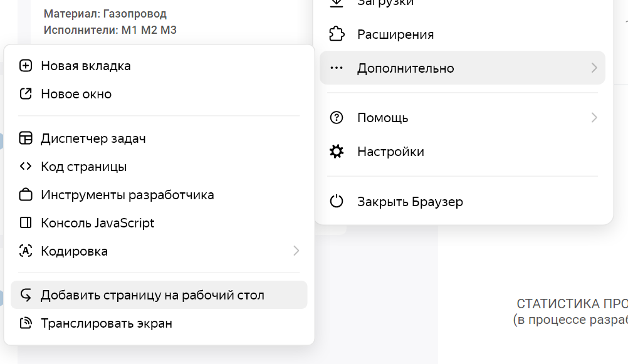
Task: Open the Загрузки menu item
Action: (x=385, y=3)
